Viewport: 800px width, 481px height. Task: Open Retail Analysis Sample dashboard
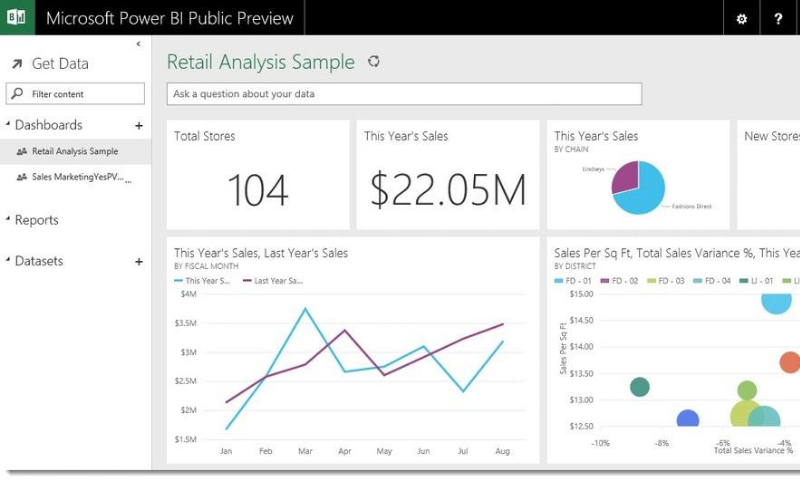pos(75,151)
